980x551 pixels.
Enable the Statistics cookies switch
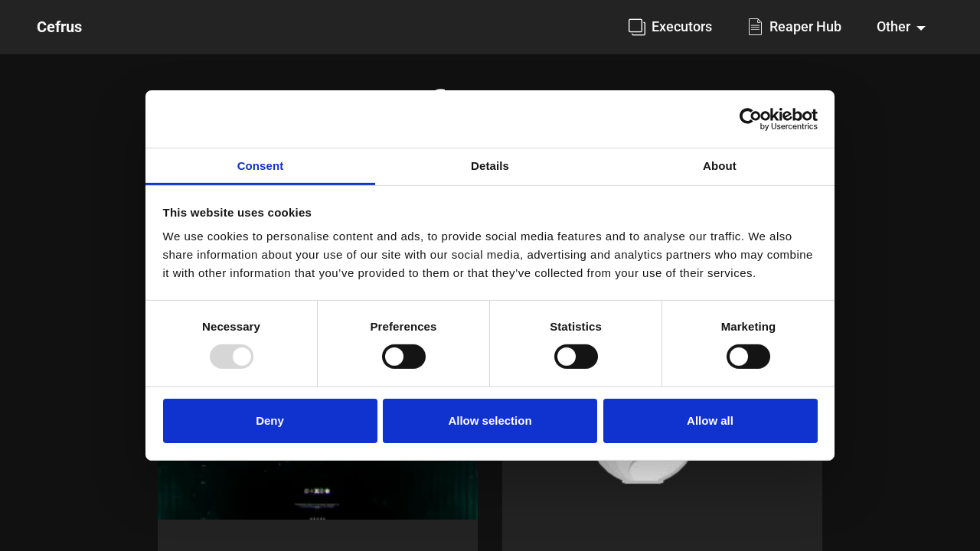(576, 357)
